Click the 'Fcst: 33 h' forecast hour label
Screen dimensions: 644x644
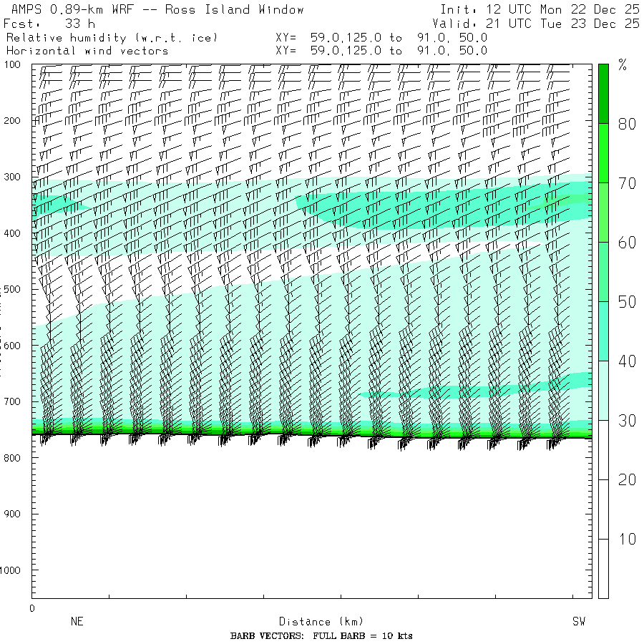point(49,24)
